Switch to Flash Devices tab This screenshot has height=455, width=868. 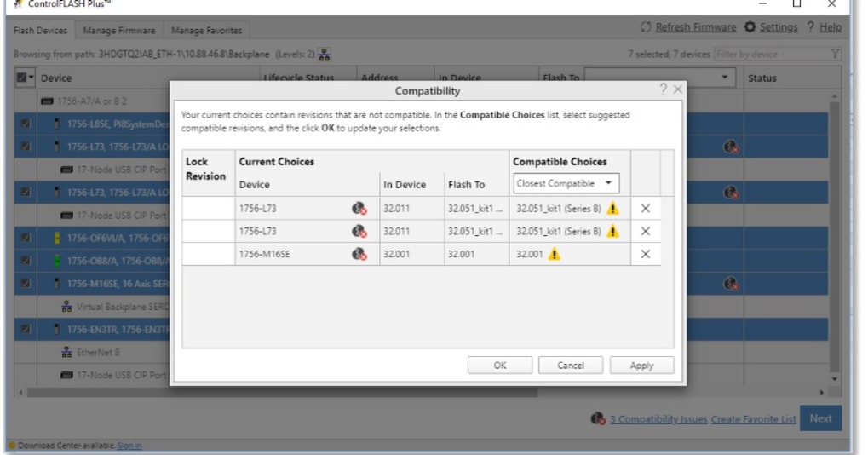tap(40, 31)
